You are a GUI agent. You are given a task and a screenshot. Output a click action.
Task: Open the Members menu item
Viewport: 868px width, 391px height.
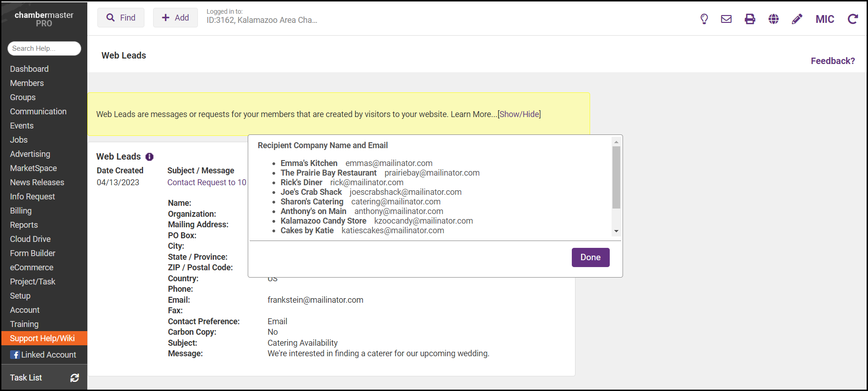(27, 83)
